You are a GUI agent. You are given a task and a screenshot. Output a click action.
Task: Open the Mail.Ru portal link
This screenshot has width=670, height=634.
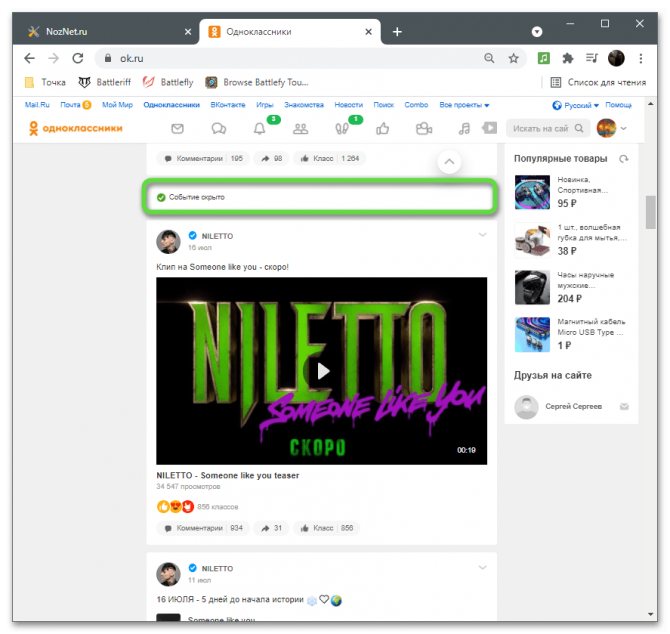(x=37, y=105)
